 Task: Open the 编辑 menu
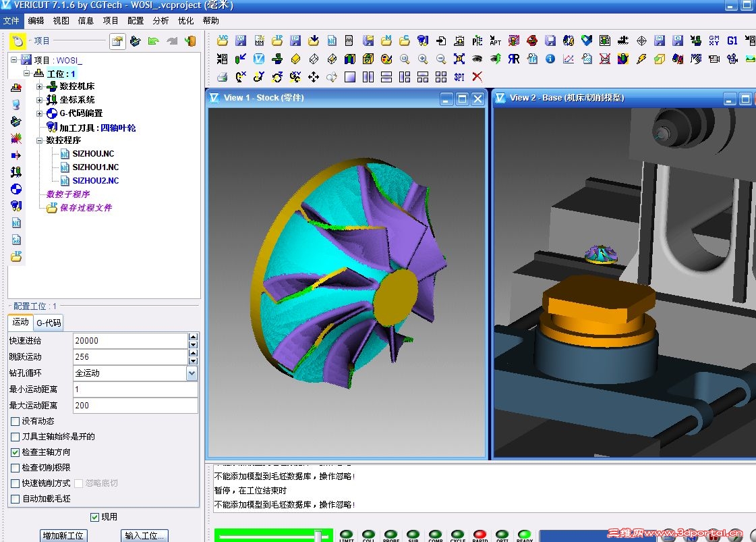click(x=36, y=21)
